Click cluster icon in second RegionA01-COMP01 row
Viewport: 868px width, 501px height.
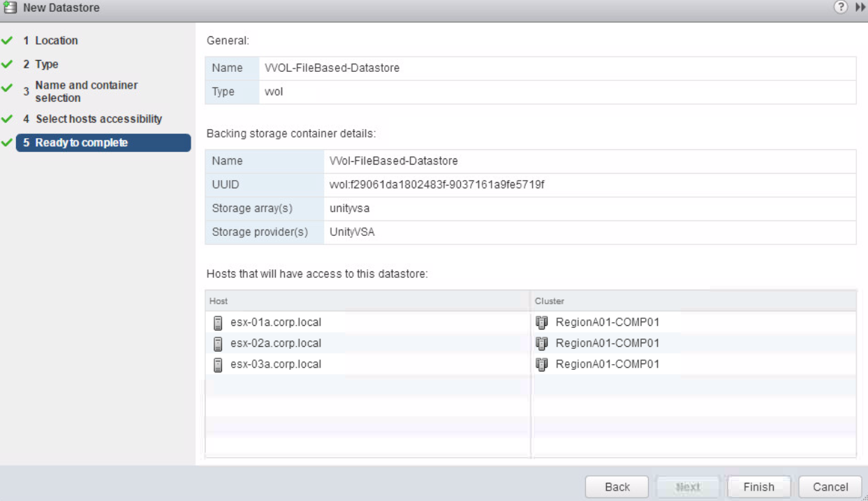542,343
